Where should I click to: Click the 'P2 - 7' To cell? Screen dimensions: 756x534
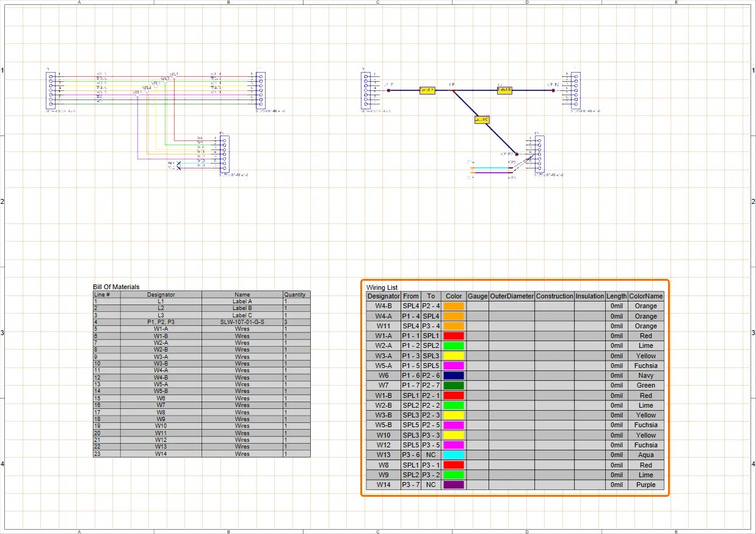(431, 385)
